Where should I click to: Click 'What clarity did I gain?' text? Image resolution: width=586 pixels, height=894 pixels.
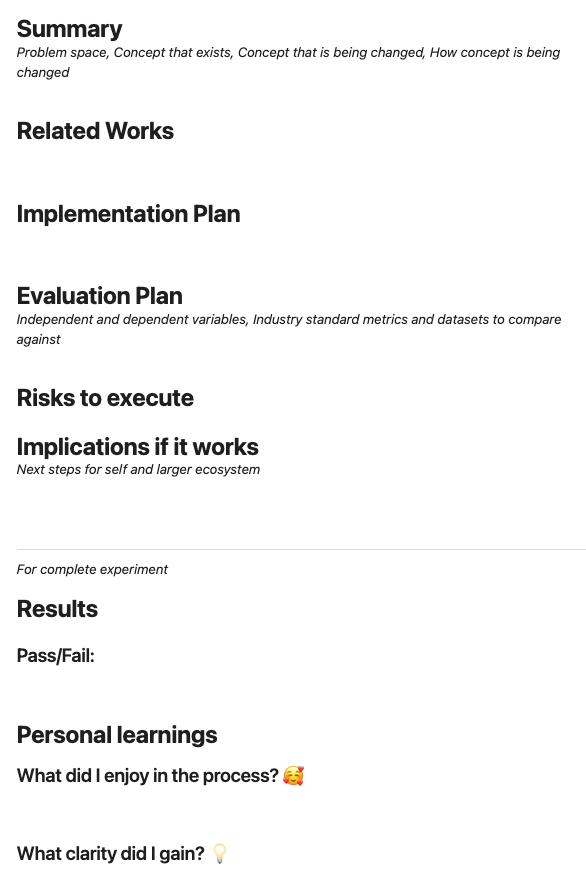coord(111,854)
